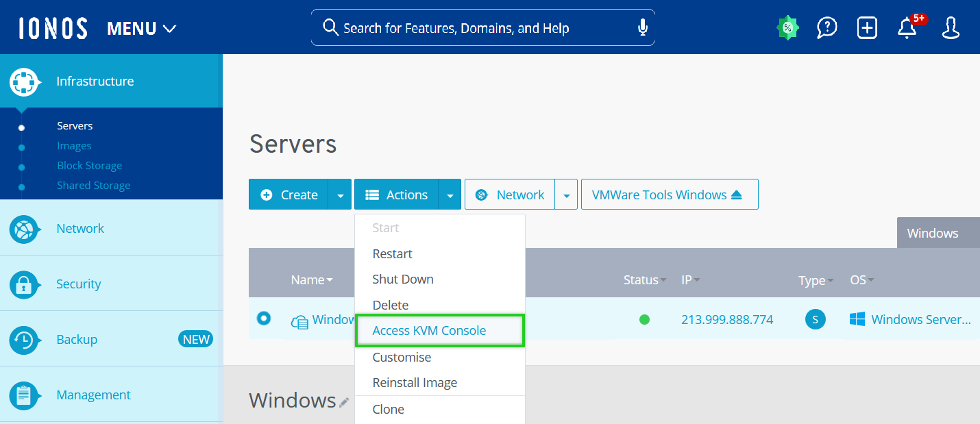The width and height of the screenshot is (980, 424).
Task: Click the pencil edit icon beside Windows heading
Action: pos(344,402)
